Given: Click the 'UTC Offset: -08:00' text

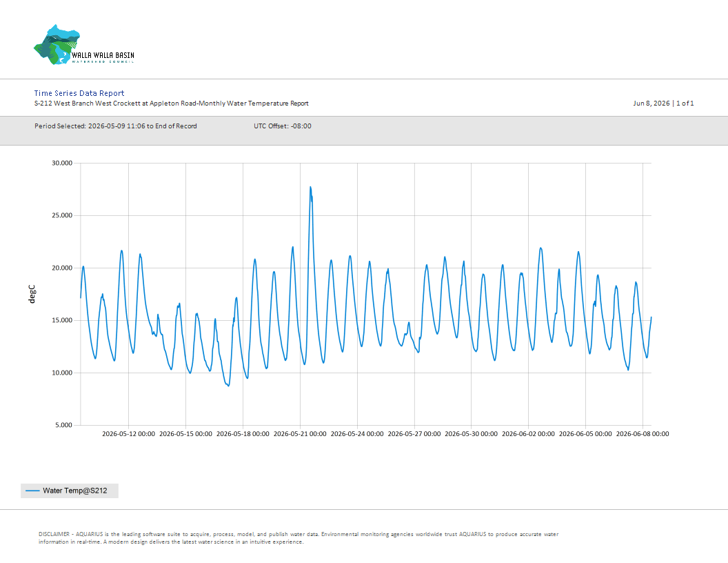Looking at the screenshot, I should pos(282,126).
